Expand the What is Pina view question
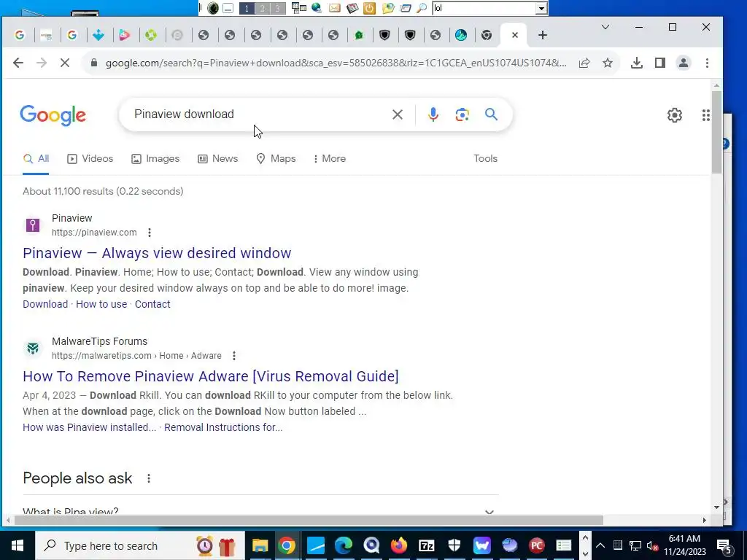747x560 pixels. (x=260, y=512)
